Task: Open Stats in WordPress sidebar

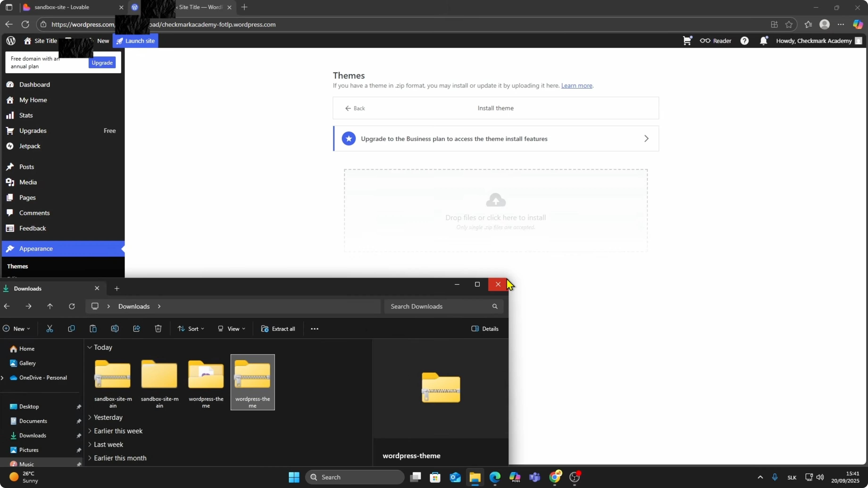Action: [63, 115]
